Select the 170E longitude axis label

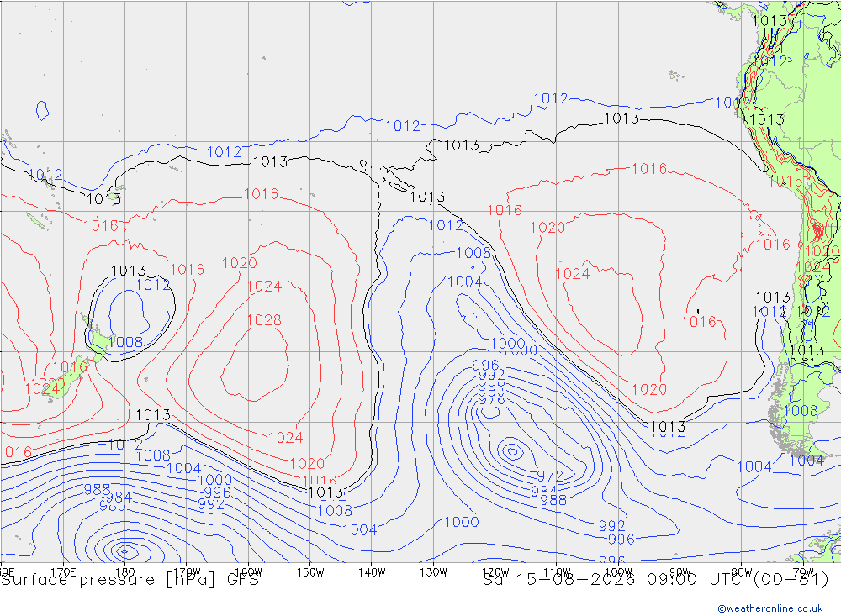coord(63,572)
